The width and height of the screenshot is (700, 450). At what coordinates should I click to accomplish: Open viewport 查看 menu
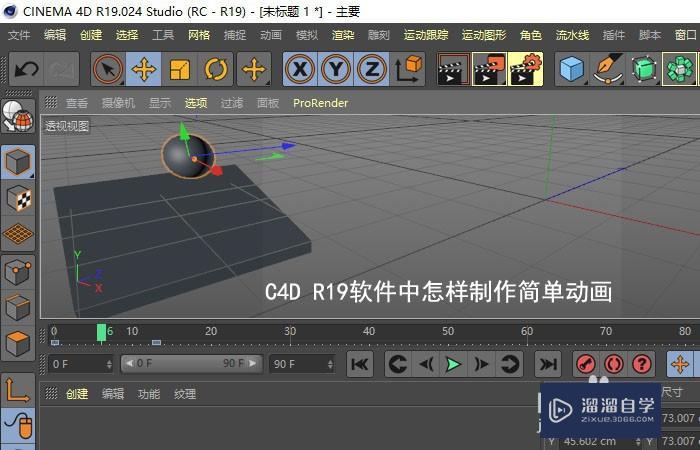pos(77,103)
